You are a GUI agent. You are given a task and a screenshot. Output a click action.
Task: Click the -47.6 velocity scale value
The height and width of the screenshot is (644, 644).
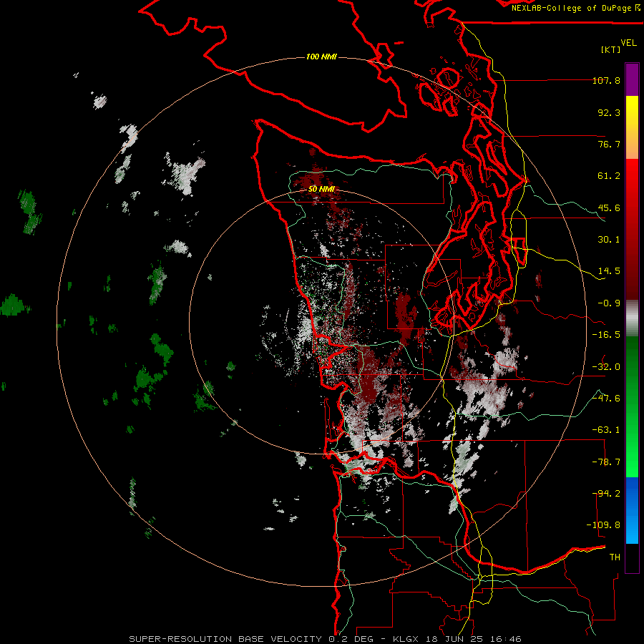606,399
